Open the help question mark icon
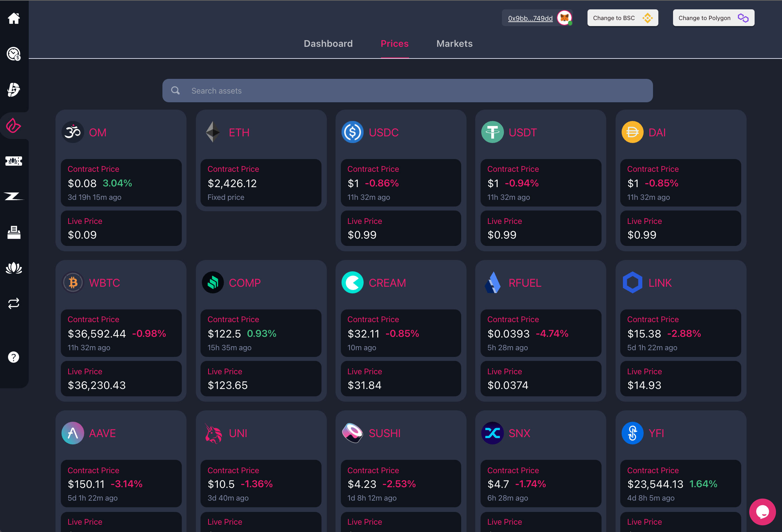Viewport: 782px width, 532px height. coord(14,357)
